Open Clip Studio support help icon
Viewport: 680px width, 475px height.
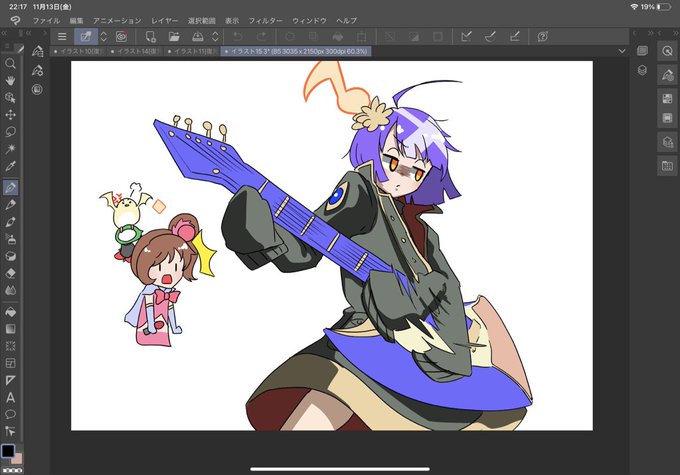(x=543, y=36)
